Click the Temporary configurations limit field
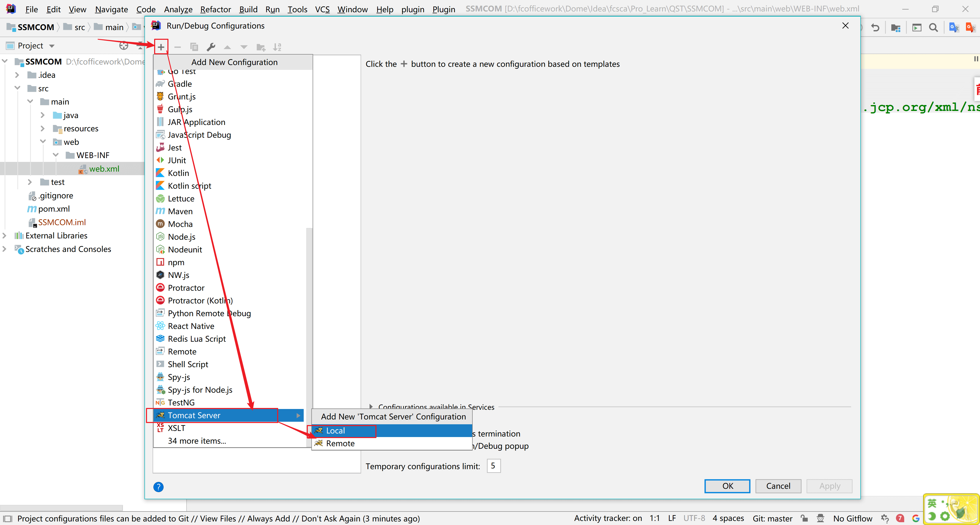This screenshot has width=980, height=525. coord(493,466)
